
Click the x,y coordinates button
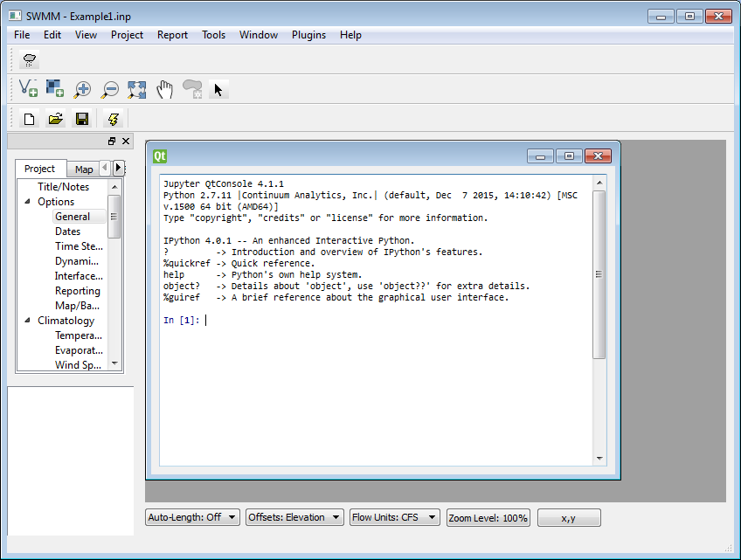click(569, 518)
